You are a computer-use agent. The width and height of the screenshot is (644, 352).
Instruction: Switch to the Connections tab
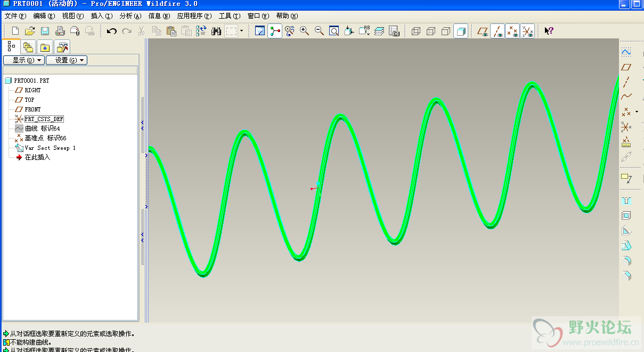pyautogui.click(x=62, y=47)
